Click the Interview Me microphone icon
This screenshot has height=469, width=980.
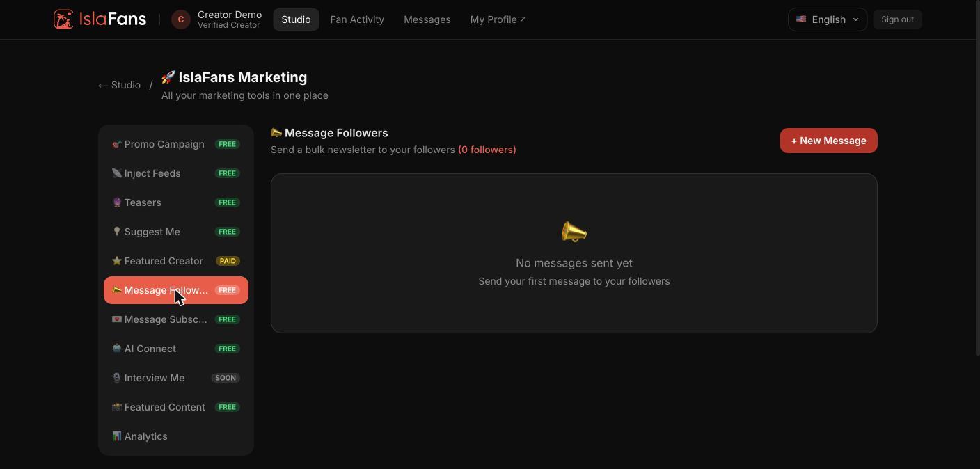click(117, 378)
